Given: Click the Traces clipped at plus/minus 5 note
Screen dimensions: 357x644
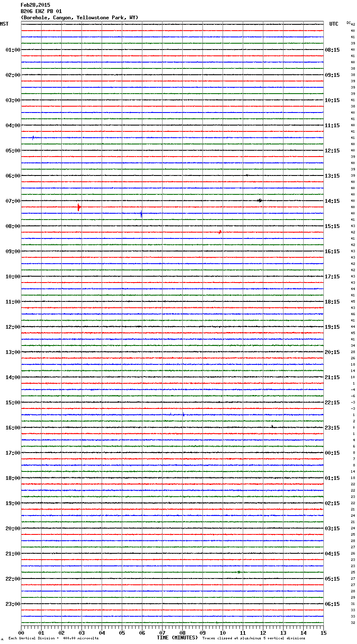Looking at the screenshot, I should [254, 638].
